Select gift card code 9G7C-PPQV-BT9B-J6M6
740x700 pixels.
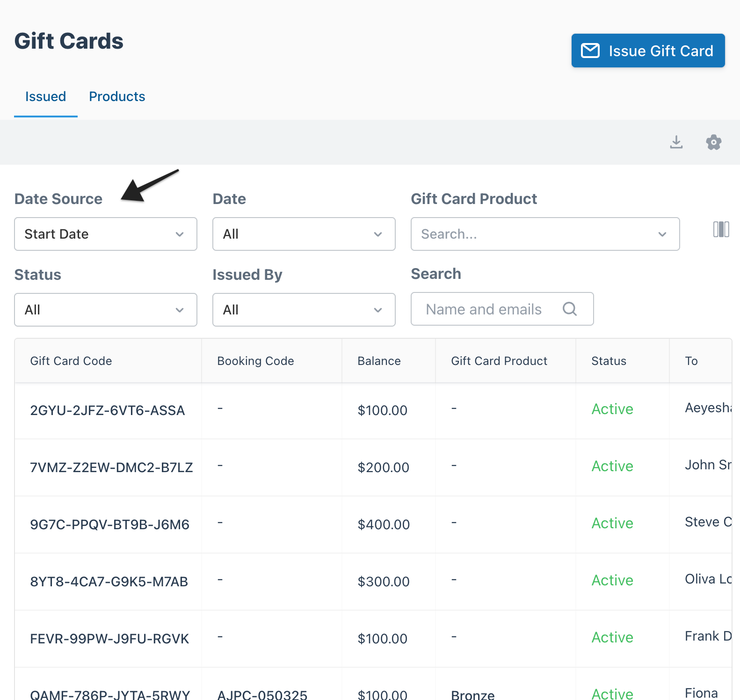coord(109,525)
